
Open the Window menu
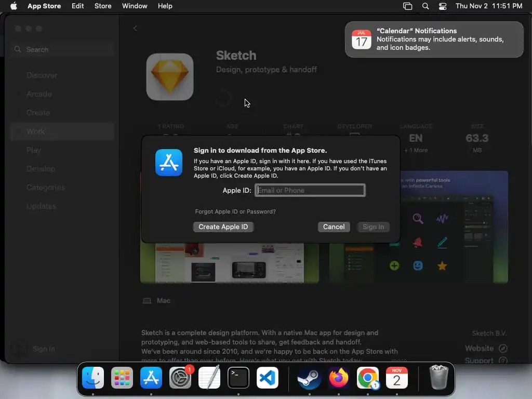[135, 6]
